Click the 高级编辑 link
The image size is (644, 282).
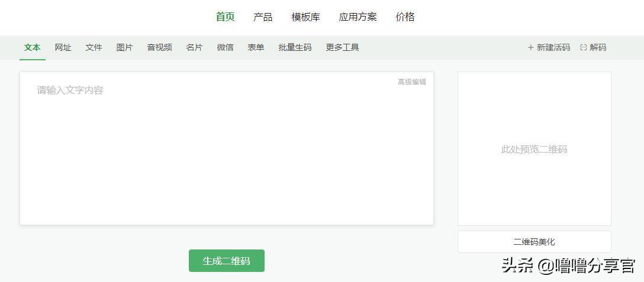click(x=411, y=82)
